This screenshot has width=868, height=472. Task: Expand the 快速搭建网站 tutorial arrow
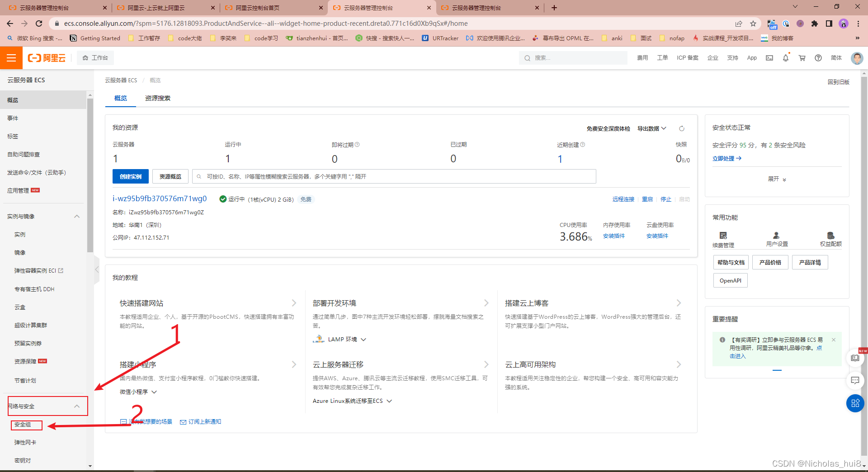[x=294, y=303]
